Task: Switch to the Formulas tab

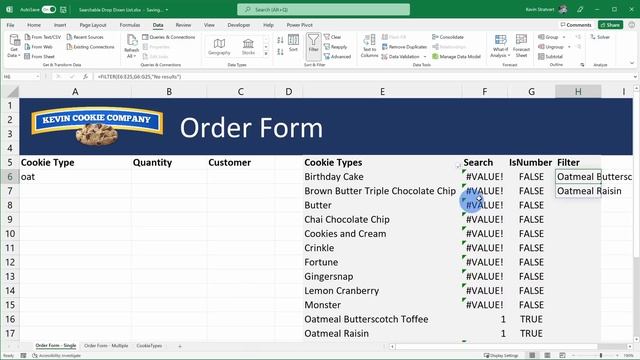Action: (x=130, y=25)
